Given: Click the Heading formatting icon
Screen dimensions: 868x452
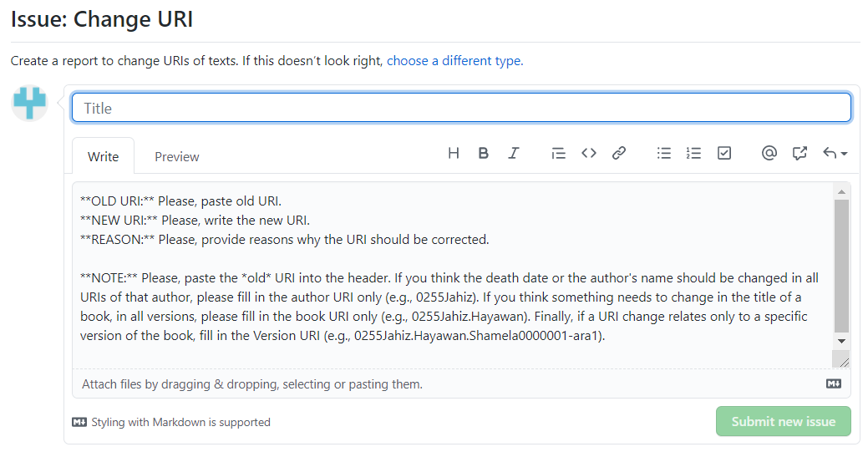Looking at the screenshot, I should [454, 153].
